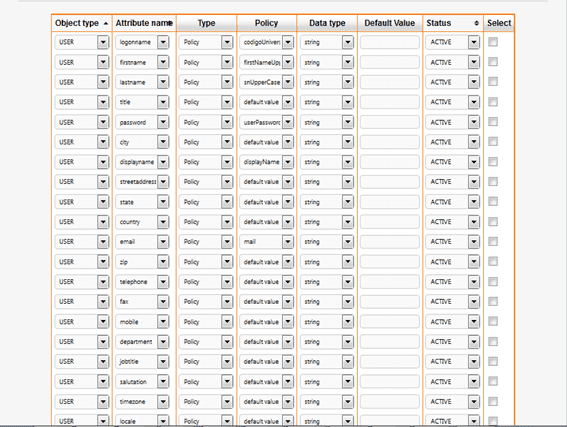Open Attribute name dropdown showing telephone

pos(163,282)
